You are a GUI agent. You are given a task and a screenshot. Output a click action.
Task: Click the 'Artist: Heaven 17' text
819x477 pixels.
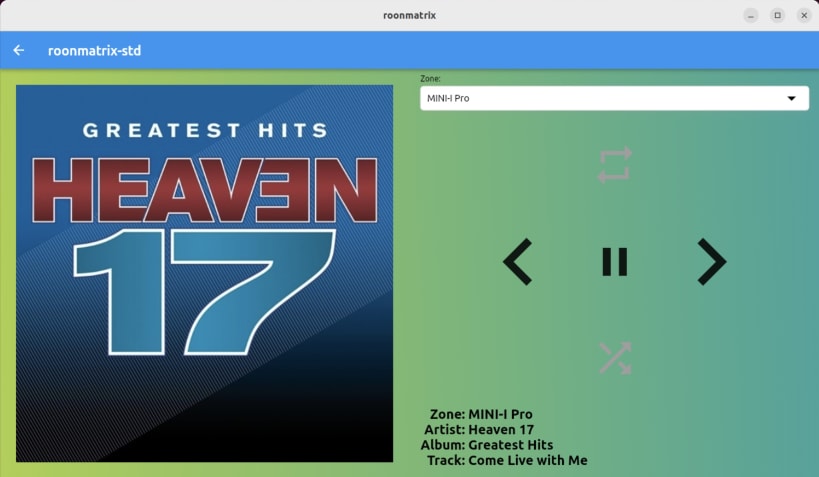point(479,429)
